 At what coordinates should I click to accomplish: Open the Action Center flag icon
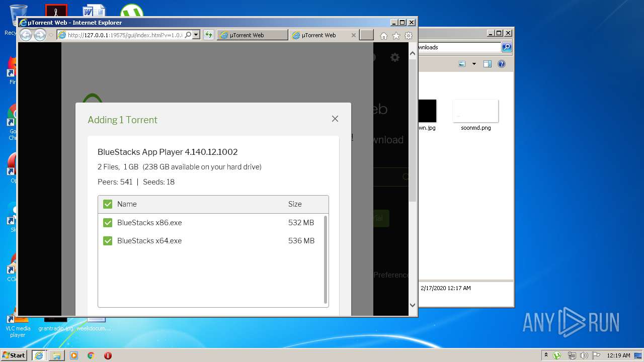[x=596, y=355]
